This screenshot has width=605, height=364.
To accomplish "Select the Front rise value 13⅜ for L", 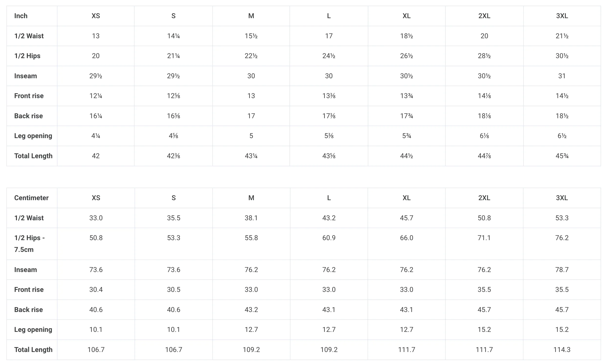I will point(329,96).
